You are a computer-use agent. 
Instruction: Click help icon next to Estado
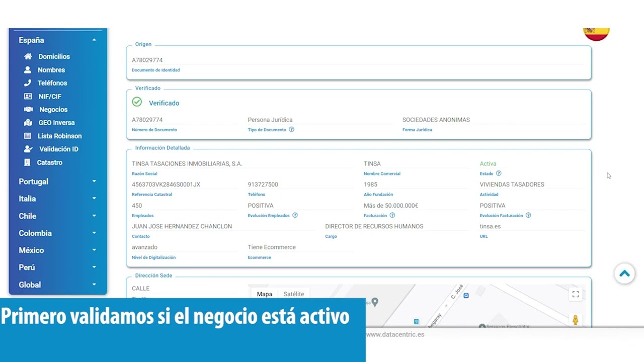499,173
